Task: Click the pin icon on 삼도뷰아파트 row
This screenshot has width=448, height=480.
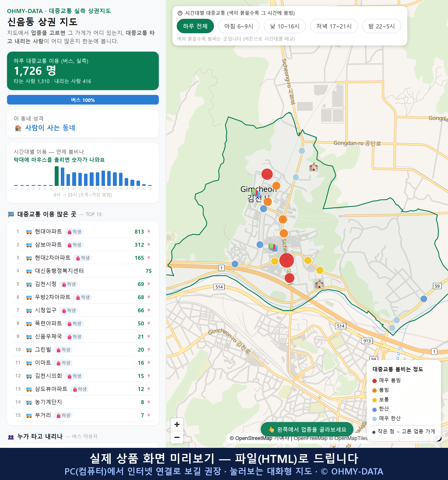Action: click(149, 389)
